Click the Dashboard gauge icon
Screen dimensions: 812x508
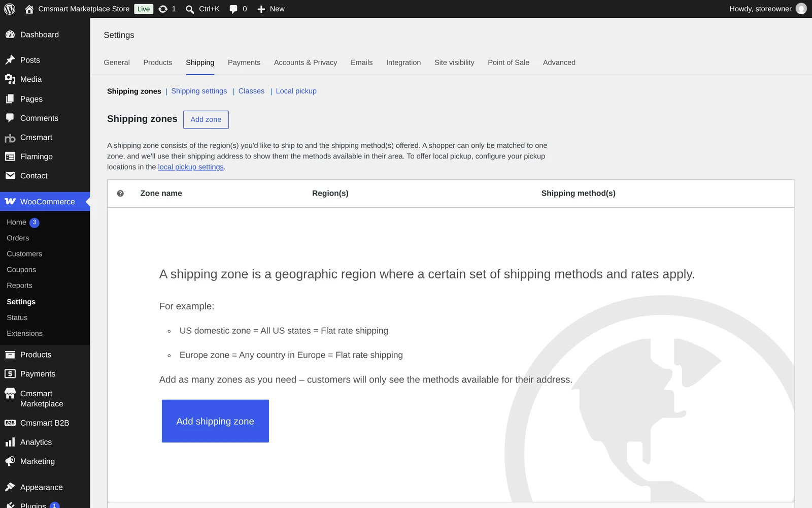click(10, 35)
